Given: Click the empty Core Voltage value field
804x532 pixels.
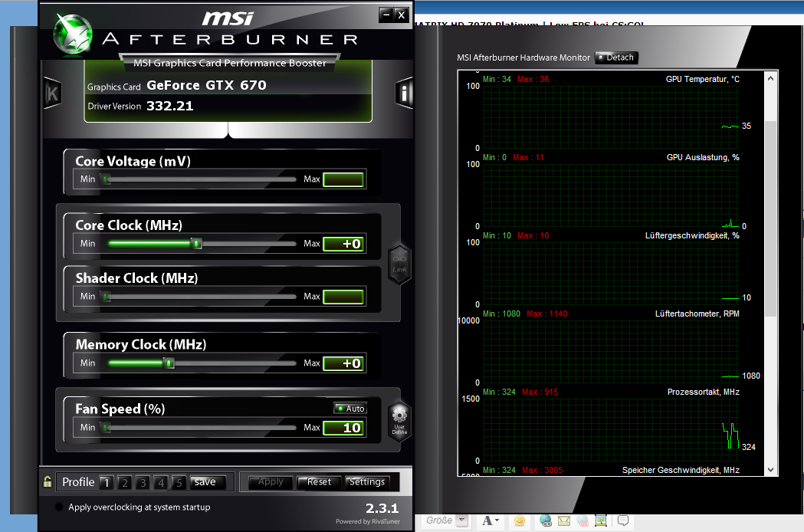Looking at the screenshot, I should pos(343,179).
